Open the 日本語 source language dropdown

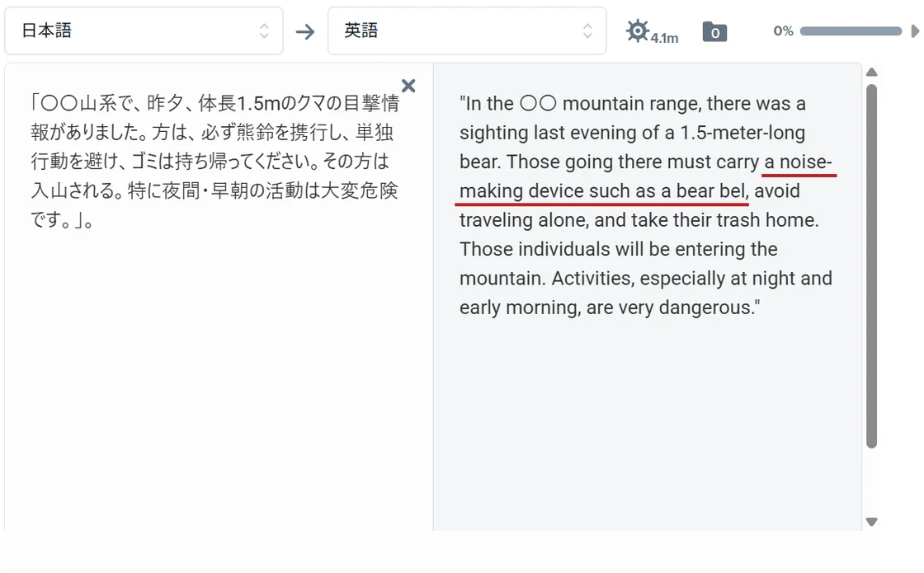click(x=144, y=31)
